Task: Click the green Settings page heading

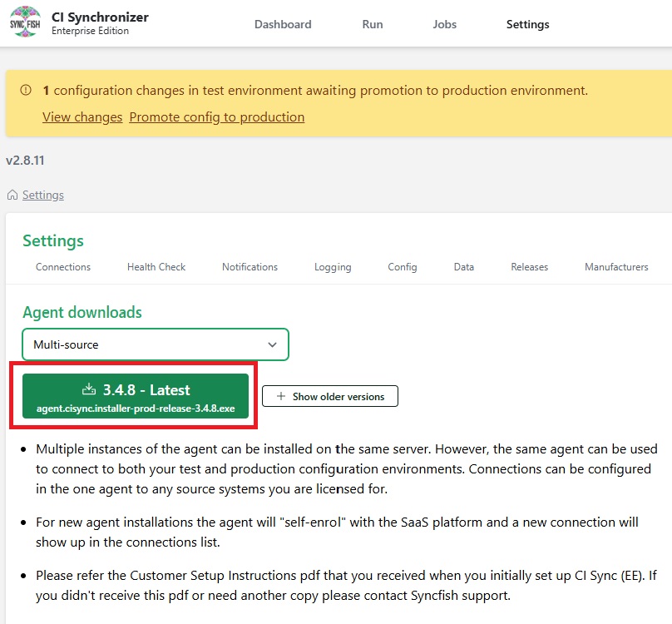Action: point(53,240)
